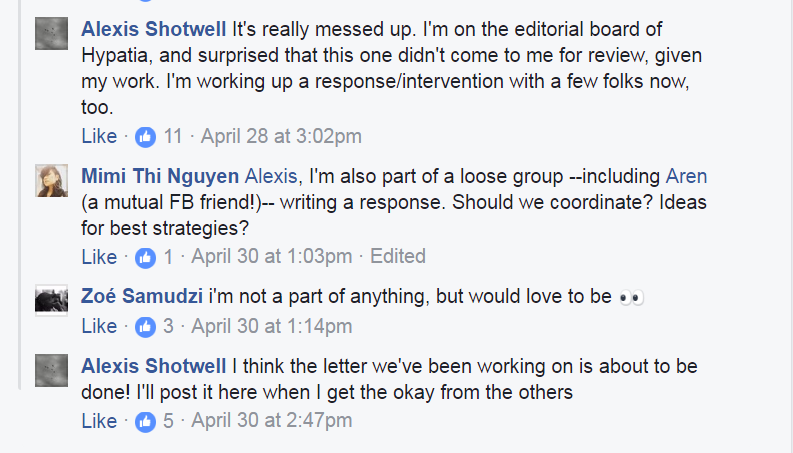The width and height of the screenshot is (793, 453).
Task: Open the April 28 at 3:02pm timestamp
Action: pyautogui.click(x=281, y=136)
